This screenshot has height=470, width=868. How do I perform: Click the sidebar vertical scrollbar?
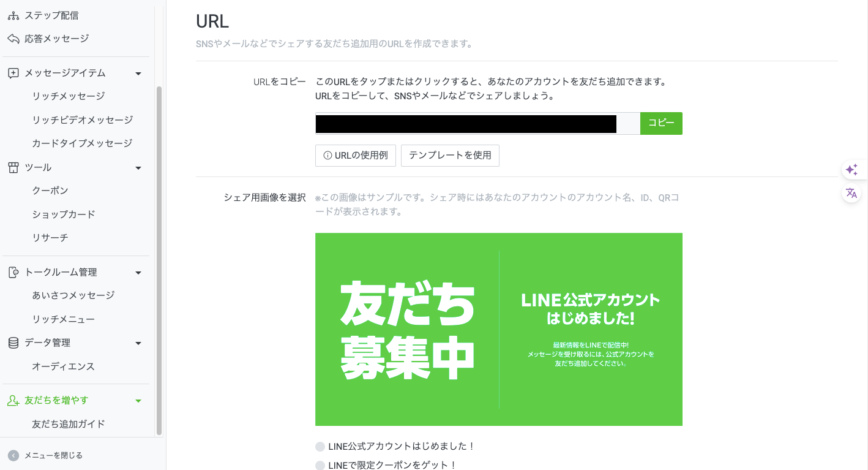pos(159,260)
